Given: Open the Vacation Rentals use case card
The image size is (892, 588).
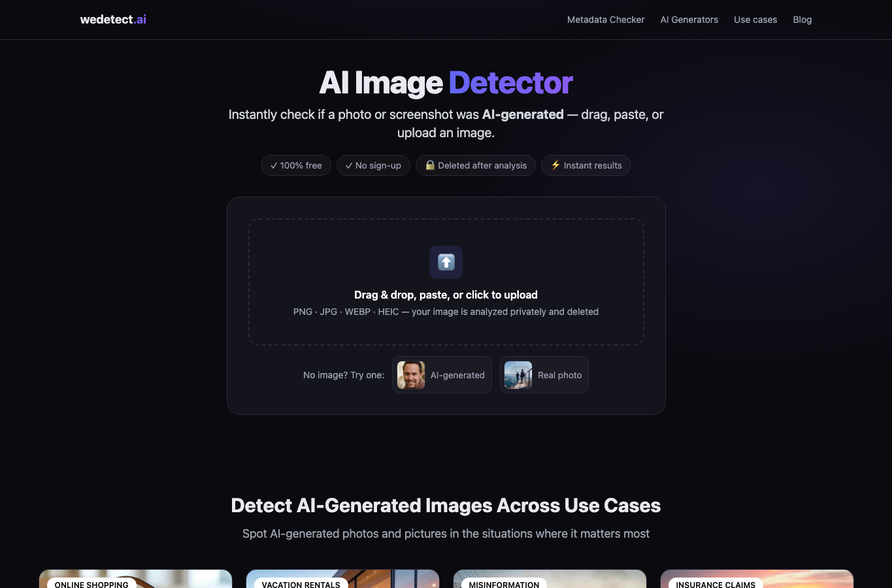Looking at the screenshot, I should click(342, 579).
